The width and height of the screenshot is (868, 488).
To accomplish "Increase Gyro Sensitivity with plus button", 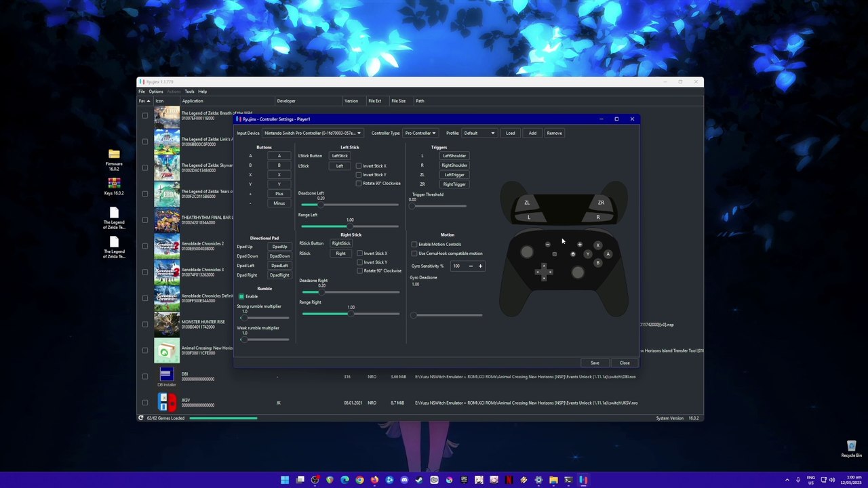I will [480, 266].
